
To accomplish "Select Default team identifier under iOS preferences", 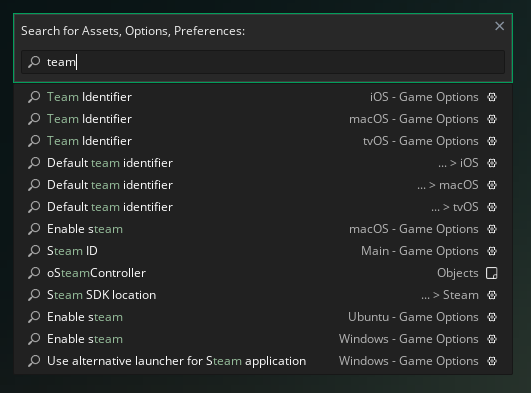I will [x=263, y=163].
